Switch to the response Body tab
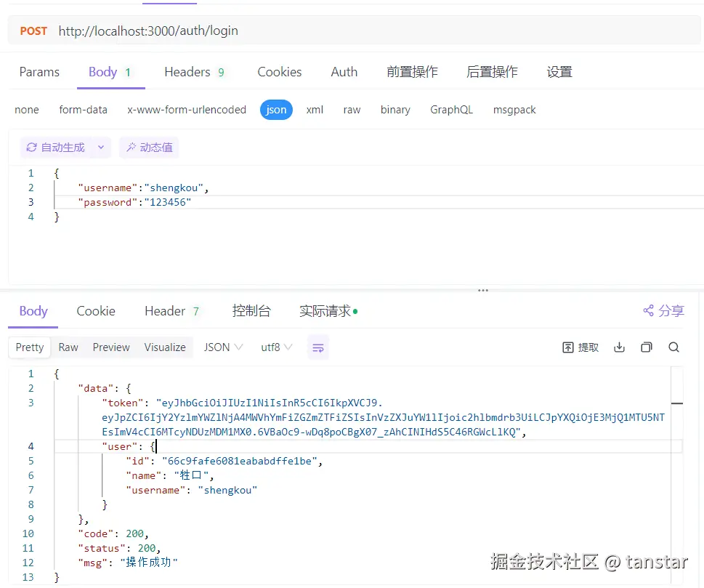This screenshot has width=704, height=588. 33,311
